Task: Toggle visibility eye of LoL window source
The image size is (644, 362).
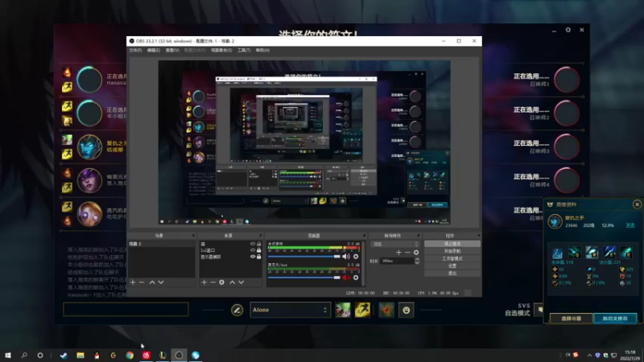Action: pyautogui.click(x=253, y=250)
